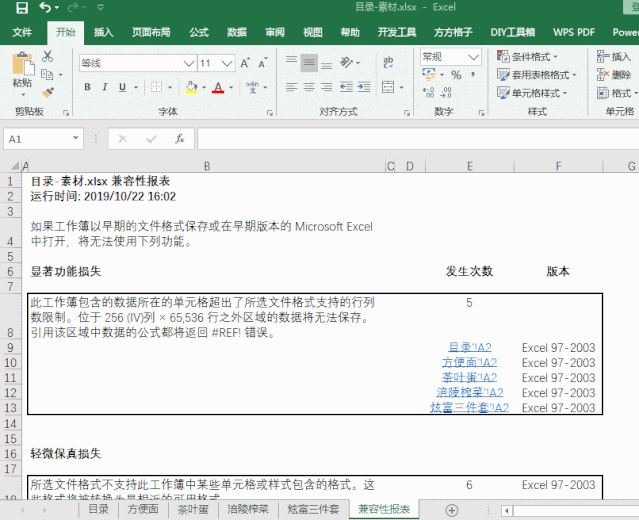Click the 删除 cells delete button
Viewport: 639px width, 520px height.
pos(614,75)
